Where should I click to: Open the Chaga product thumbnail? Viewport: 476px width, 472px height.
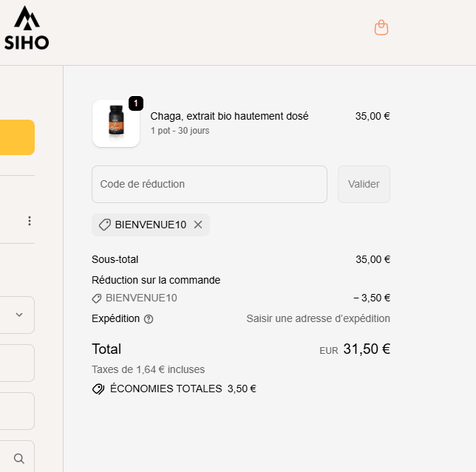[115, 123]
